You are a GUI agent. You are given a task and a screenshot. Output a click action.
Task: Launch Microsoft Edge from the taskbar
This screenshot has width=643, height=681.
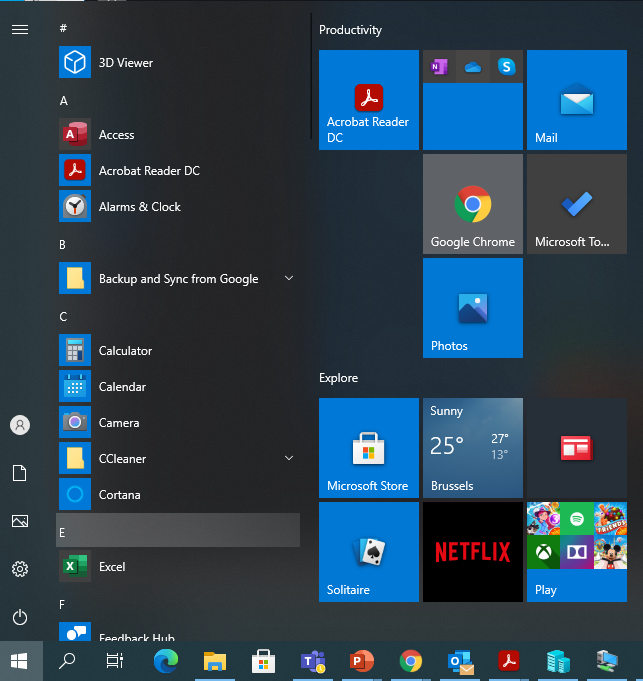[166, 661]
